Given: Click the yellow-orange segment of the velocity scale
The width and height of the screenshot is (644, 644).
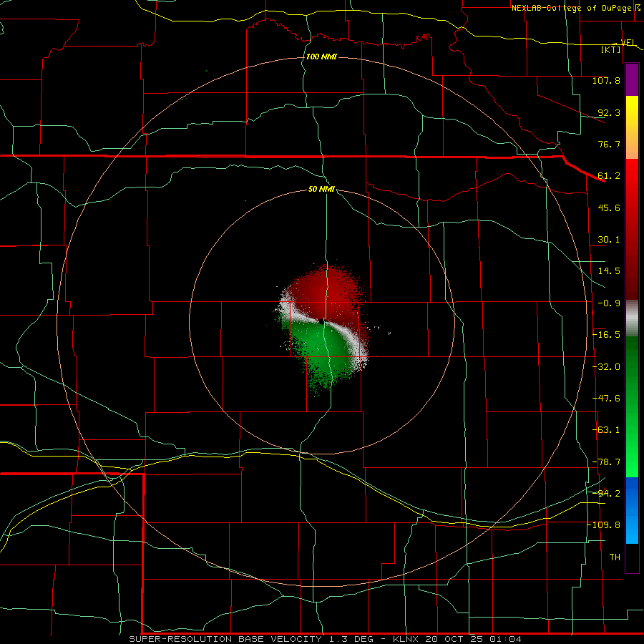Looking at the screenshot, I should coord(632,127).
